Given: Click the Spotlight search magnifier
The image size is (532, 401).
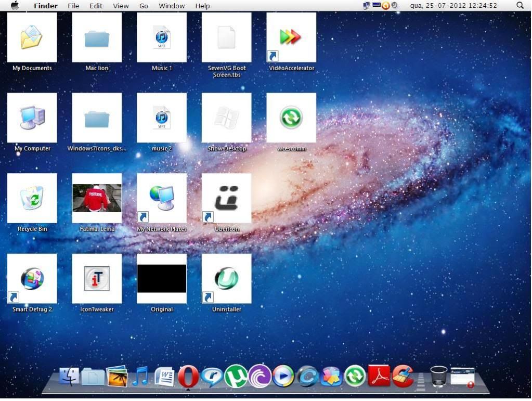Looking at the screenshot, I should pyautogui.click(x=520, y=6).
